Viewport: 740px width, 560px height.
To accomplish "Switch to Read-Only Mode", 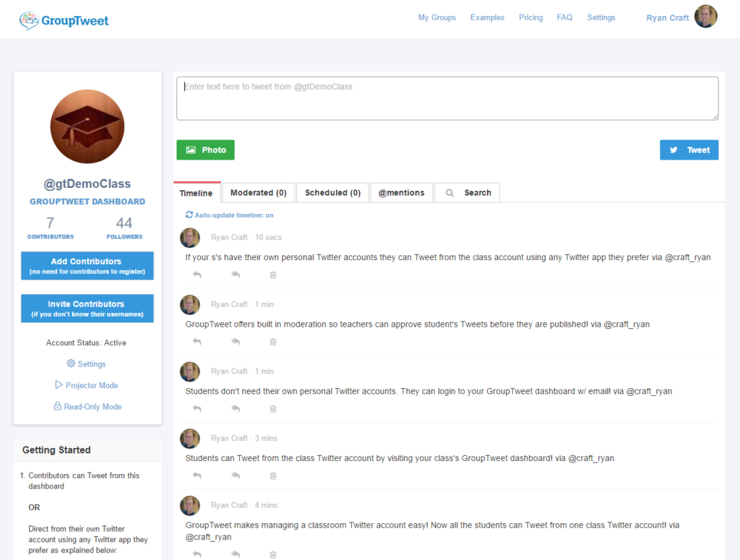I will pyautogui.click(x=87, y=406).
